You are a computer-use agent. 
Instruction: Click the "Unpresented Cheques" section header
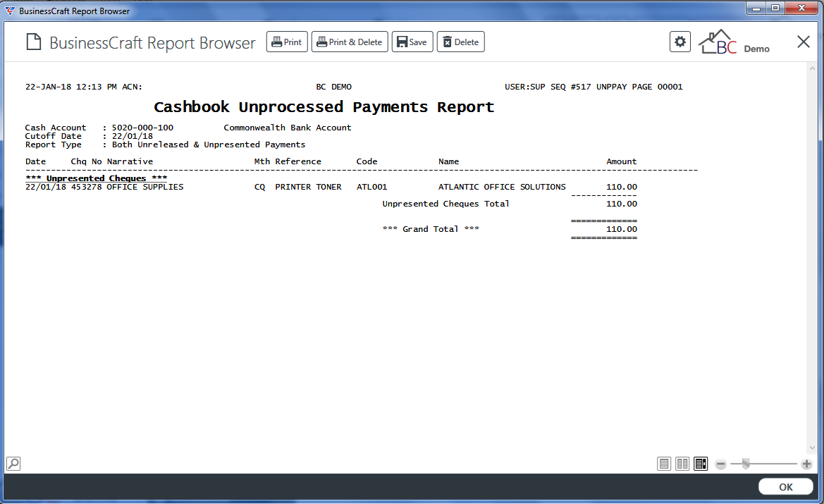click(x=96, y=178)
